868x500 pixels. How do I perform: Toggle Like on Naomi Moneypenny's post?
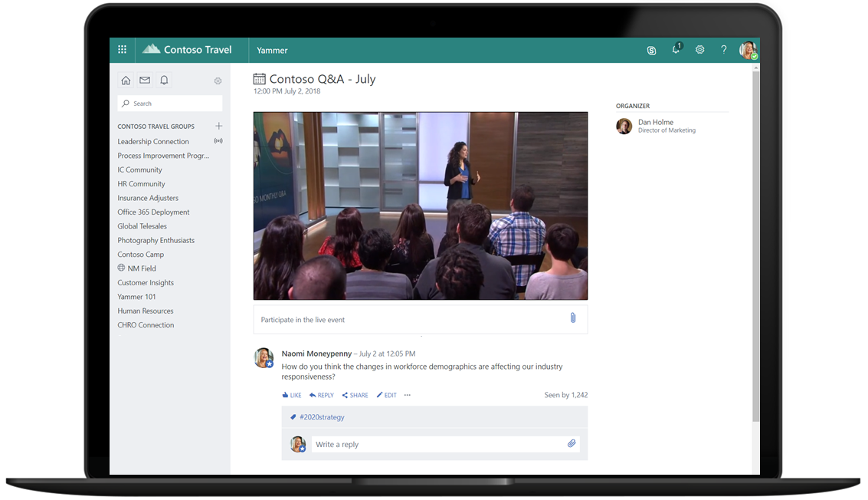[x=291, y=394]
